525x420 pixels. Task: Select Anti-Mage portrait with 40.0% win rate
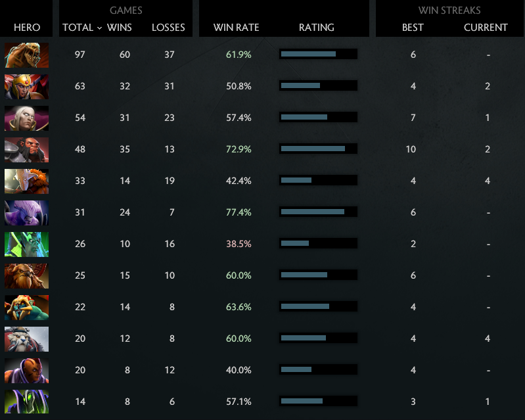(26, 371)
